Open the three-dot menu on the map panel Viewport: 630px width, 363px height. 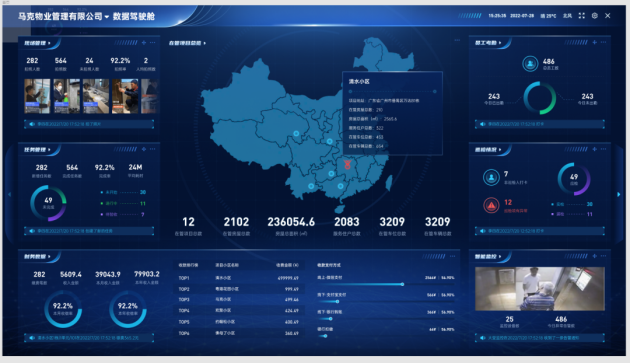(457, 40)
